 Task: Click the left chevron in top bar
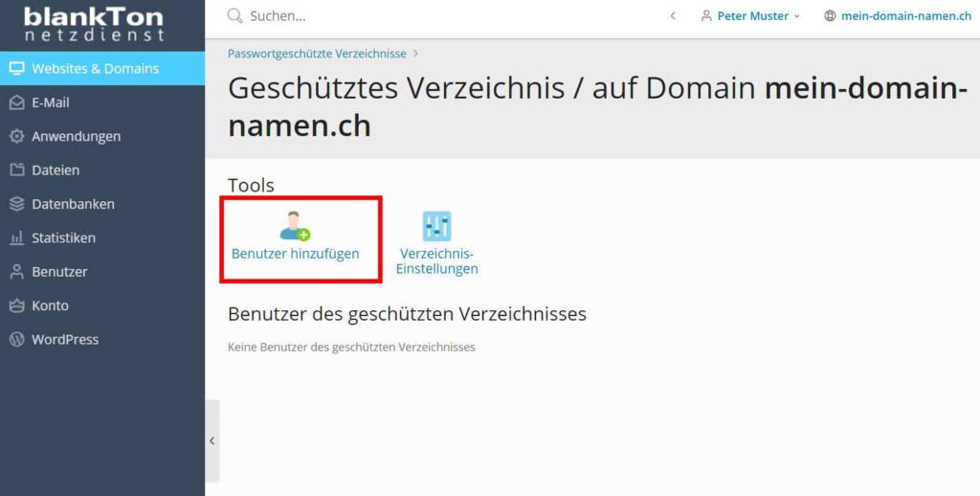(673, 16)
